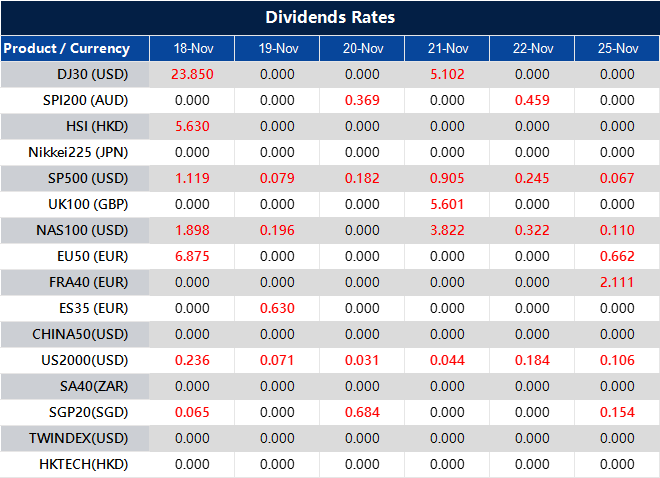Select the 5.630 value in HSI row
This screenshot has height=478, width=660.
(192, 126)
